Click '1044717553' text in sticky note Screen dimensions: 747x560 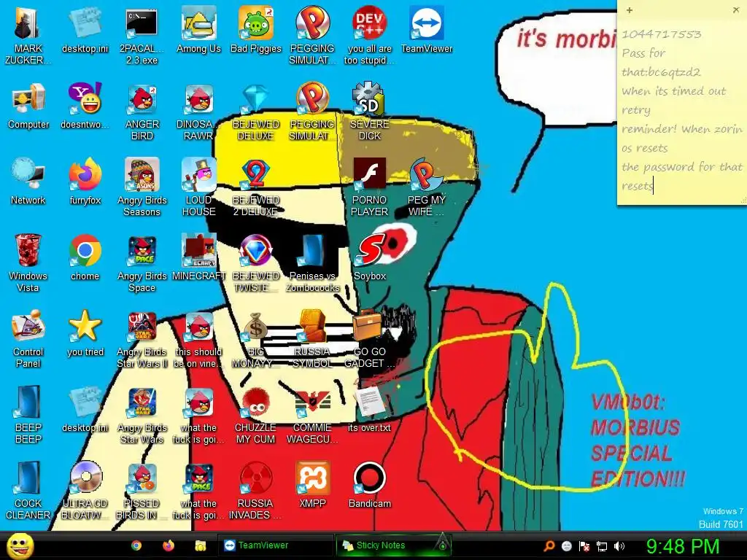click(661, 34)
